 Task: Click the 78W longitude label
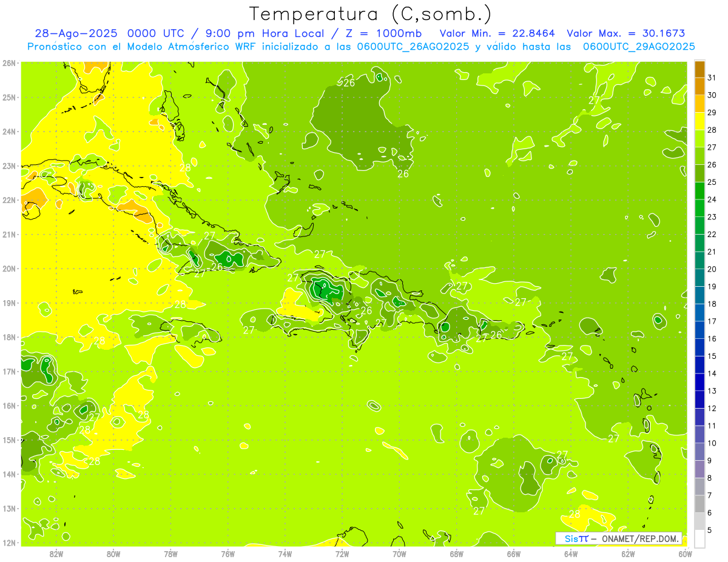coord(170,554)
